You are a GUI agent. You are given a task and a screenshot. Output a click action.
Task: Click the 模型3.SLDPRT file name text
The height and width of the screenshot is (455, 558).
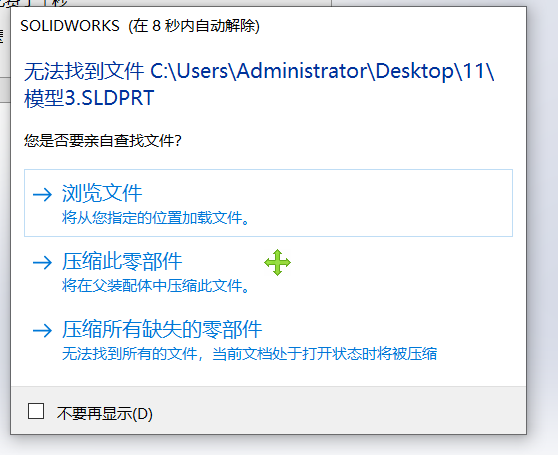[x=89, y=98]
